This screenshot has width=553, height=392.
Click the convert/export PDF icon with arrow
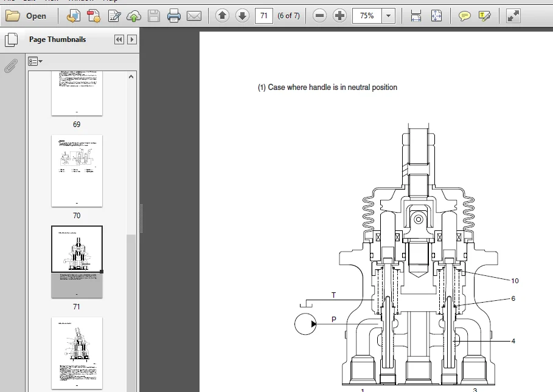74,16
